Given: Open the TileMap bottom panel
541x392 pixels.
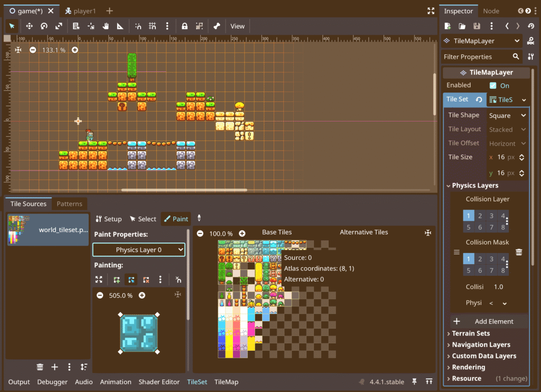Looking at the screenshot, I should [x=226, y=382].
